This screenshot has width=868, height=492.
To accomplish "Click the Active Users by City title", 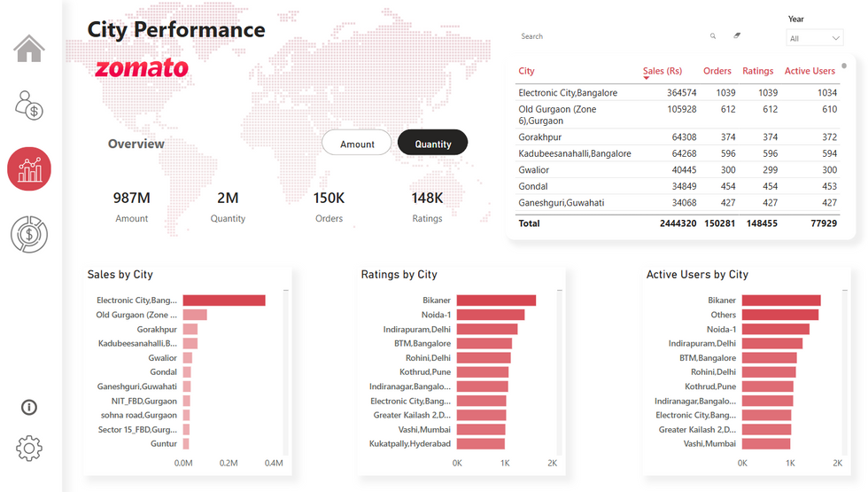I will [x=698, y=274].
